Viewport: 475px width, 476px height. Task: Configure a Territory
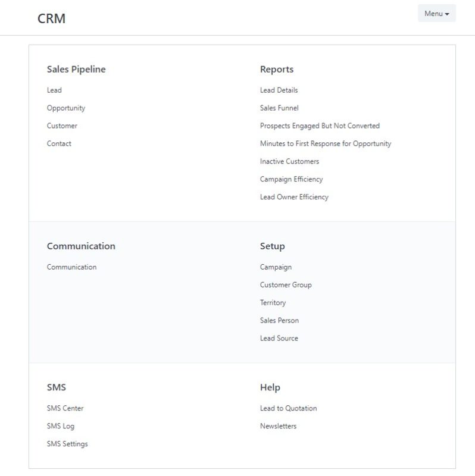pos(273,303)
